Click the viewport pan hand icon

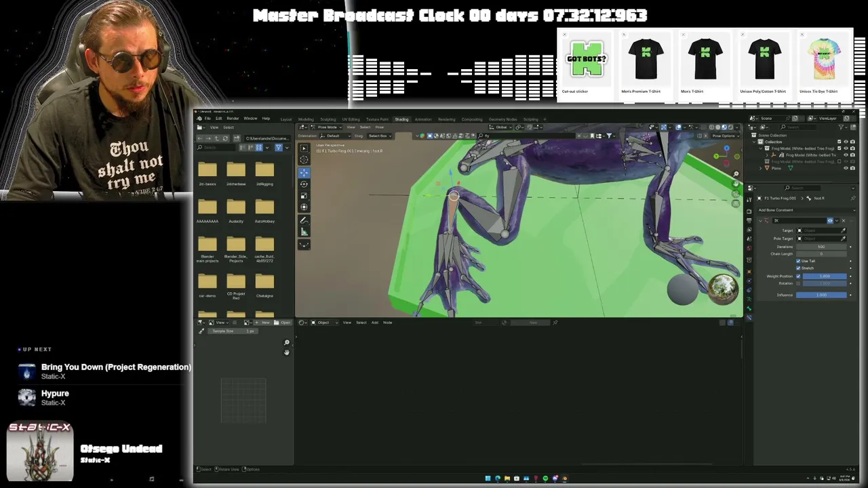coord(736,184)
